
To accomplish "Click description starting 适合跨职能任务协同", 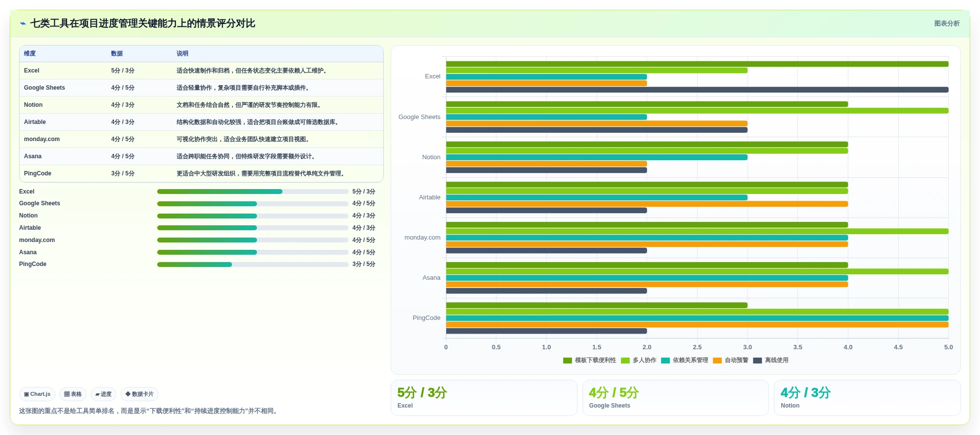I will click(246, 156).
